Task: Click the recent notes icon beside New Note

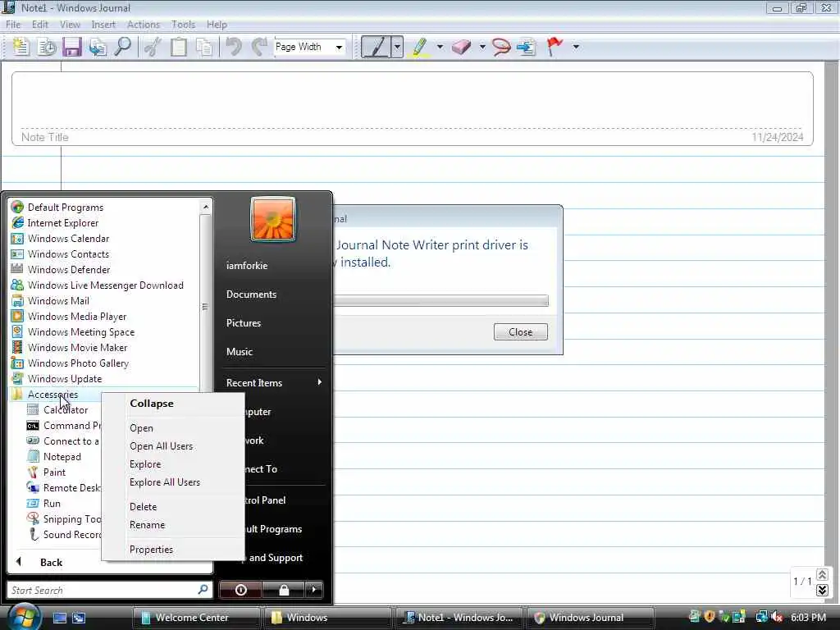Action: [47, 47]
